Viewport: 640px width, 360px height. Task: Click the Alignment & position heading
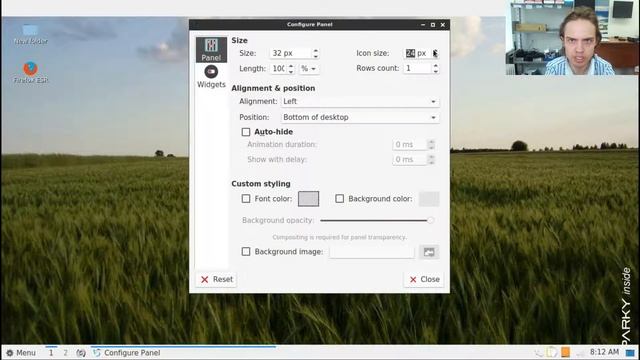tap(273, 88)
